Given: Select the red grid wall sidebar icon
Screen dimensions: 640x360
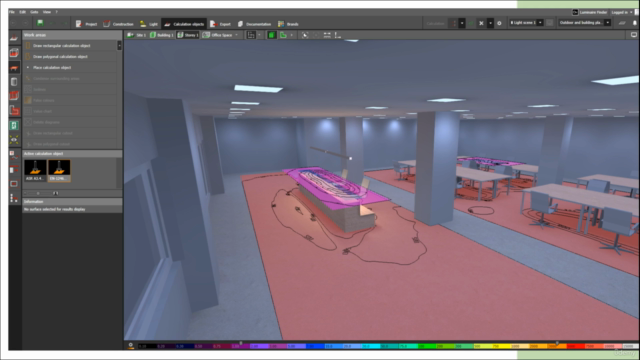Looking at the screenshot, I should click(14, 96).
